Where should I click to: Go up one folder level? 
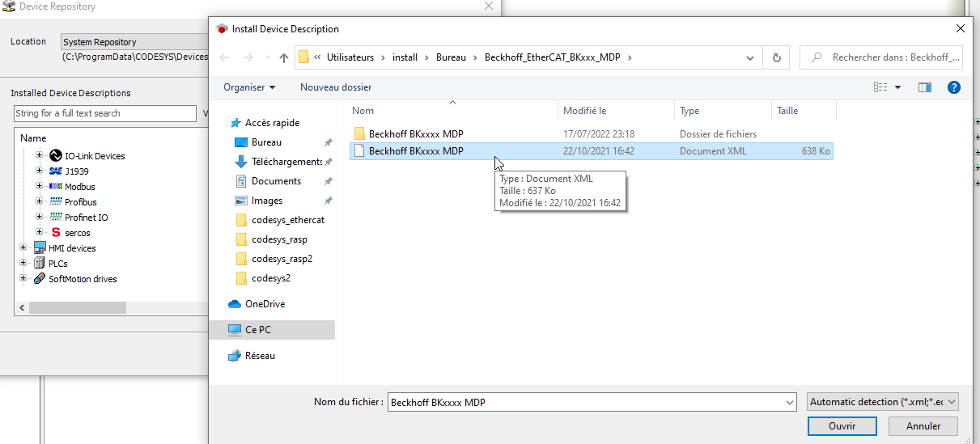[284, 57]
